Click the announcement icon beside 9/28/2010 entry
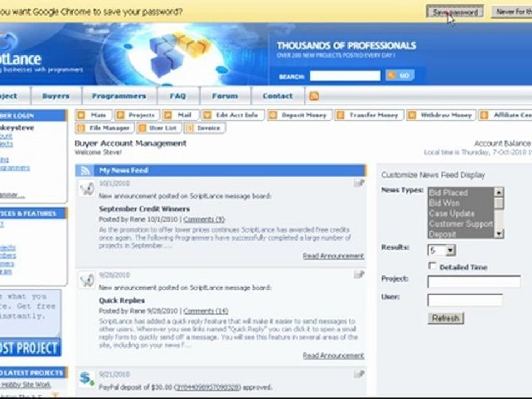This screenshot has width=532, height=399. coord(87,280)
